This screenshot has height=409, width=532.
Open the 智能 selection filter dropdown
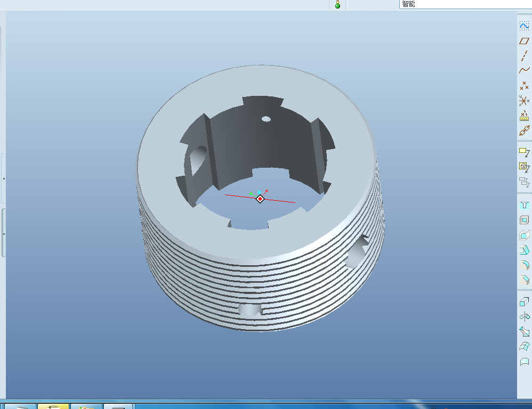[x=465, y=4]
